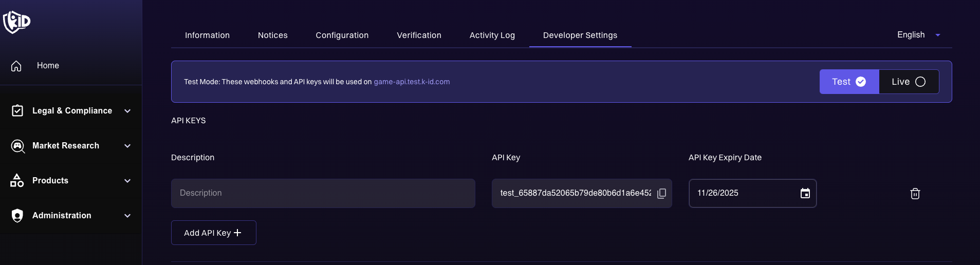The height and width of the screenshot is (265, 980).
Task: Click the Legal & Compliance clipboard icon
Action: click(x=17, y=111)
